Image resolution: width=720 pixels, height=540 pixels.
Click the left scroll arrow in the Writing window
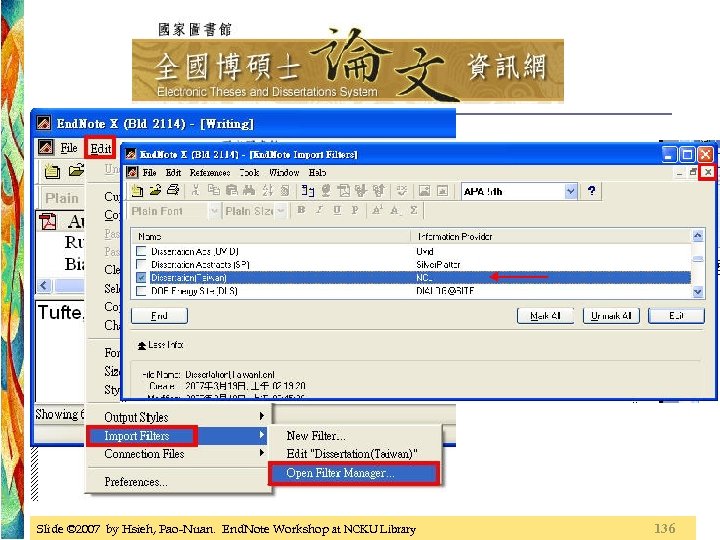click(44, 285)
